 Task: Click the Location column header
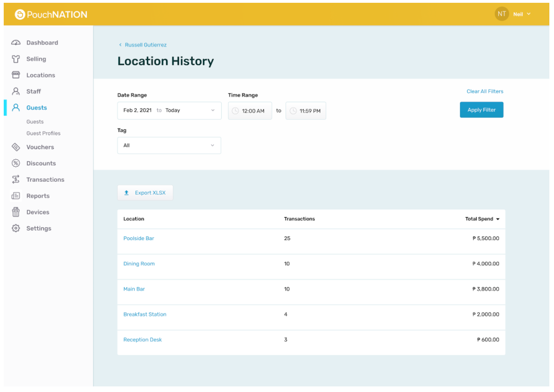(133, 219)
